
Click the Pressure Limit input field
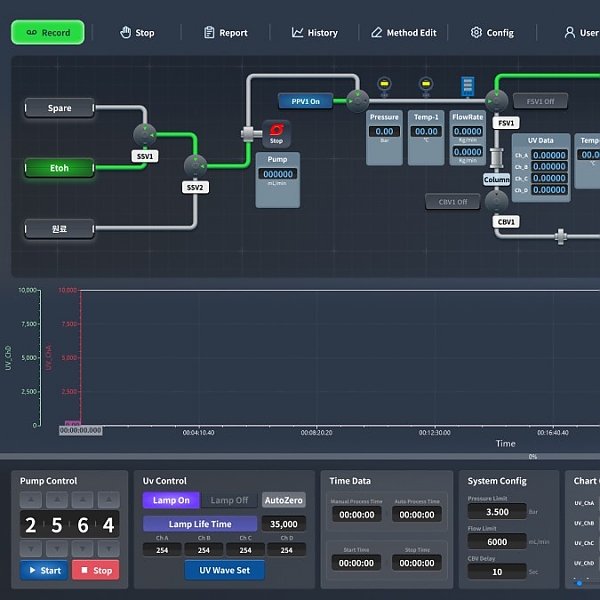[x=497, y=511]
